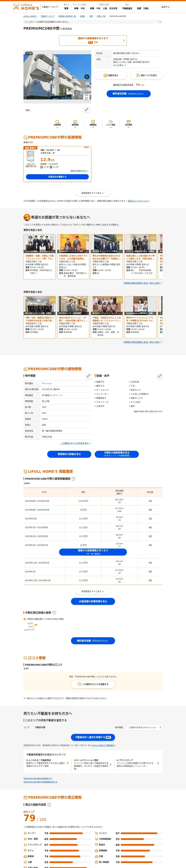The height and width of the screenshot is (868, 186).
Task: Open 引越し in the top navigation
Action: click(146, 8)
